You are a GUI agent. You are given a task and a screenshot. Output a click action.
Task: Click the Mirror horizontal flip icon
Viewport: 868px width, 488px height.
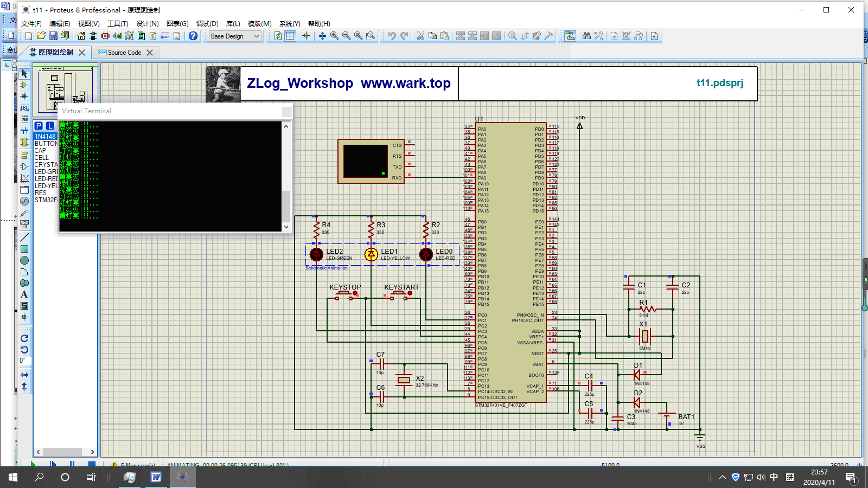[24, 375]
